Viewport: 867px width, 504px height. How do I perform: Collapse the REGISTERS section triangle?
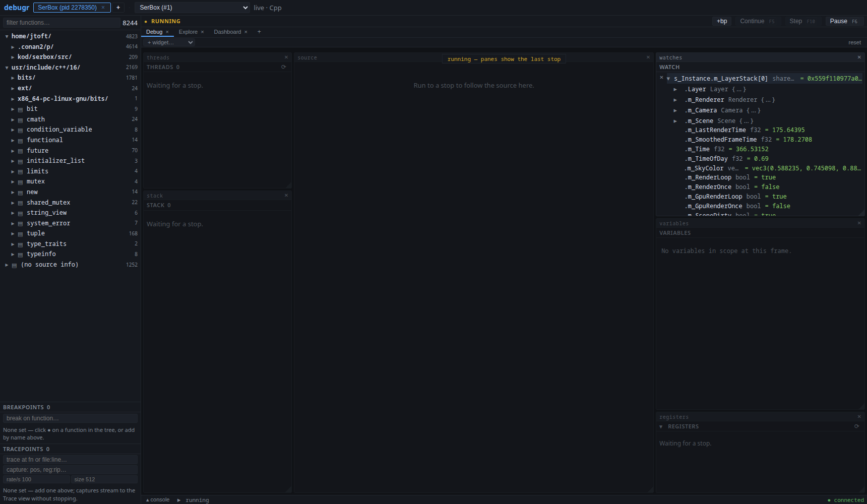661,427
